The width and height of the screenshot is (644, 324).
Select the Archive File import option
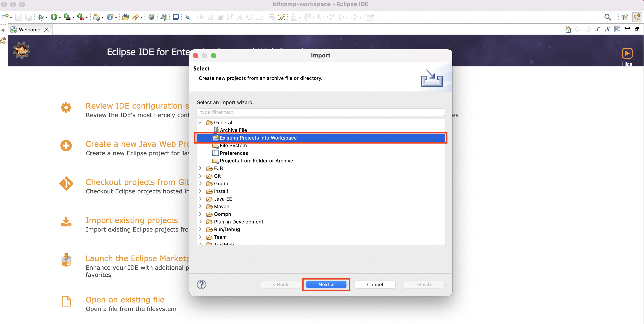[233, 130]
